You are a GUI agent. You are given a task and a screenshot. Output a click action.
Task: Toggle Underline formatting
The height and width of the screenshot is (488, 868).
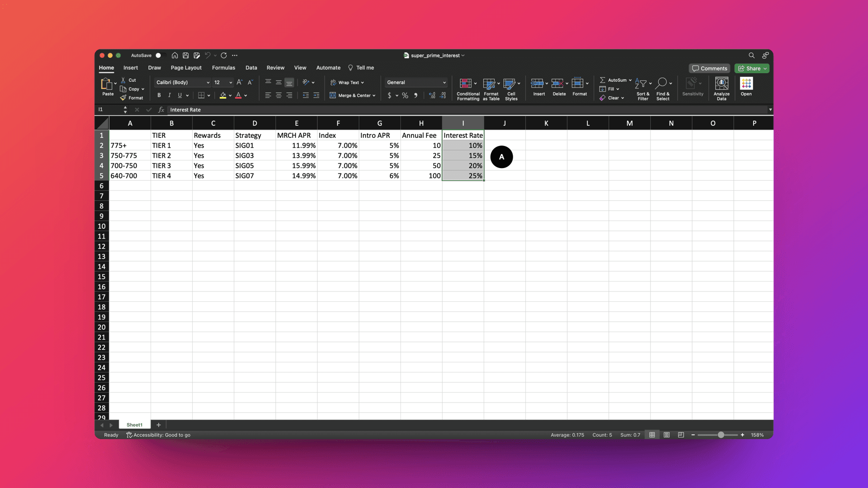coord(180,95)
